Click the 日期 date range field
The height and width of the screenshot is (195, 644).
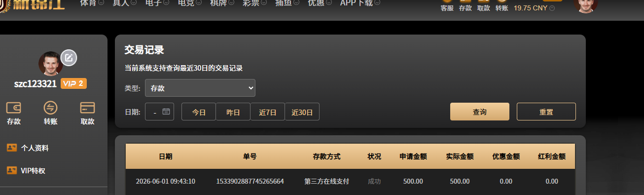click(x=159, y=112)
